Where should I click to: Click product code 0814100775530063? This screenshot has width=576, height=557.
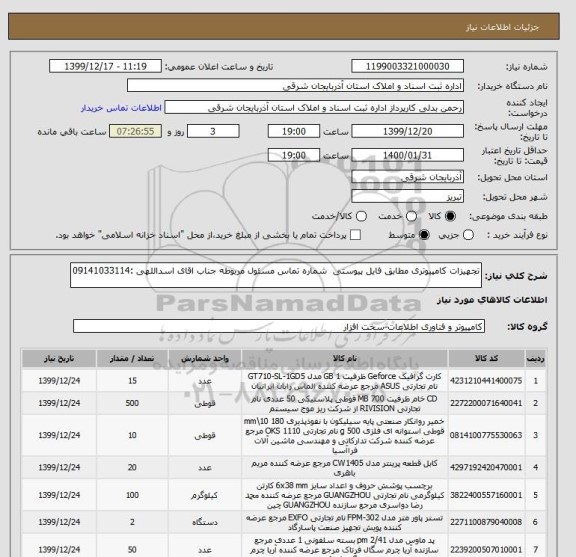pyautogui.click(x=486, y=435)
